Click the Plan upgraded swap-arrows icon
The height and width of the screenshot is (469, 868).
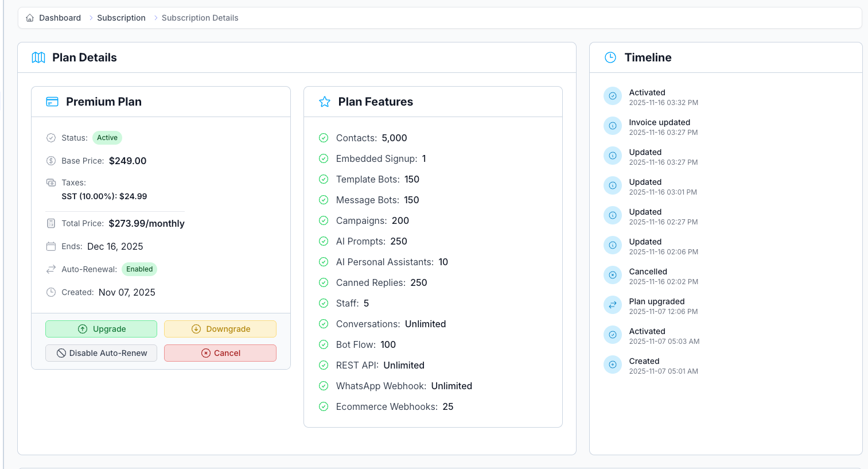(613, 305)
